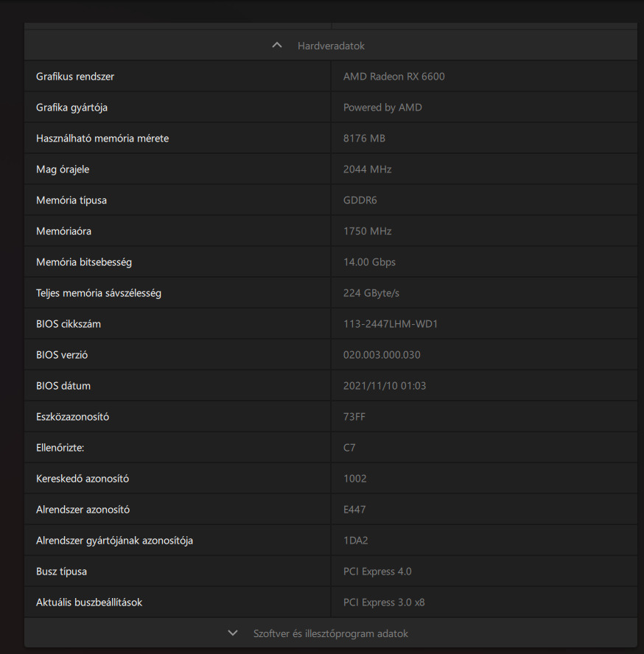Click the BIOS dátum row label
The image size is (644, 654).
[x=63, y=386]
